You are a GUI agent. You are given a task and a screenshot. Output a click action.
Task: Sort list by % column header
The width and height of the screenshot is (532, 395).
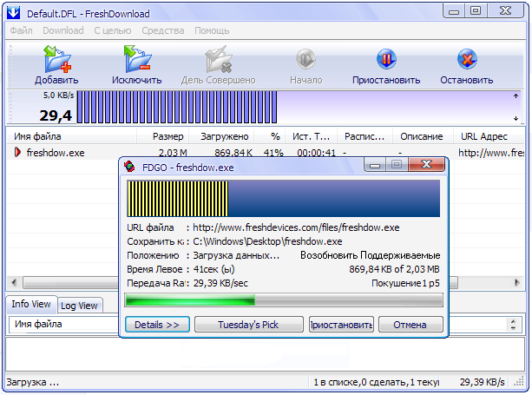point(270,136)
